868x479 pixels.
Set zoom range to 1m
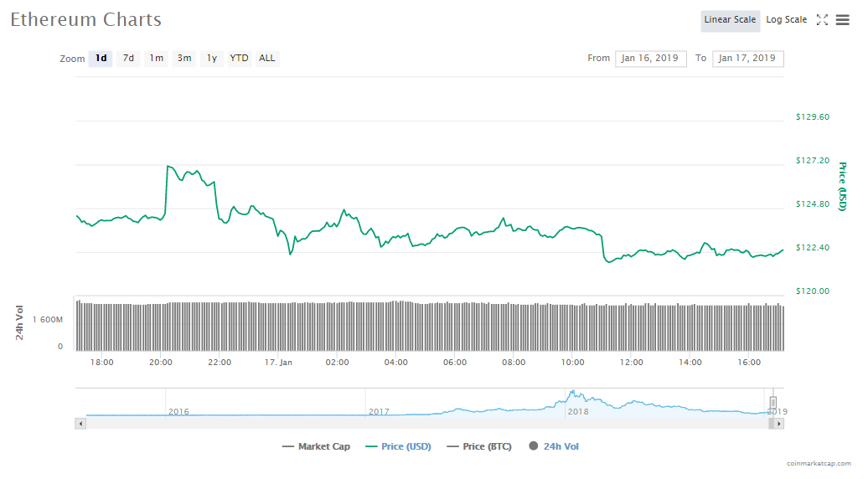click(156, 59)
